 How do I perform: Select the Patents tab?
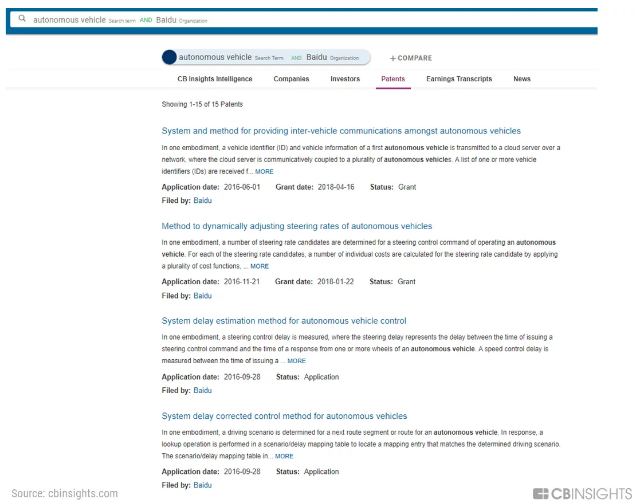[393, 79]
